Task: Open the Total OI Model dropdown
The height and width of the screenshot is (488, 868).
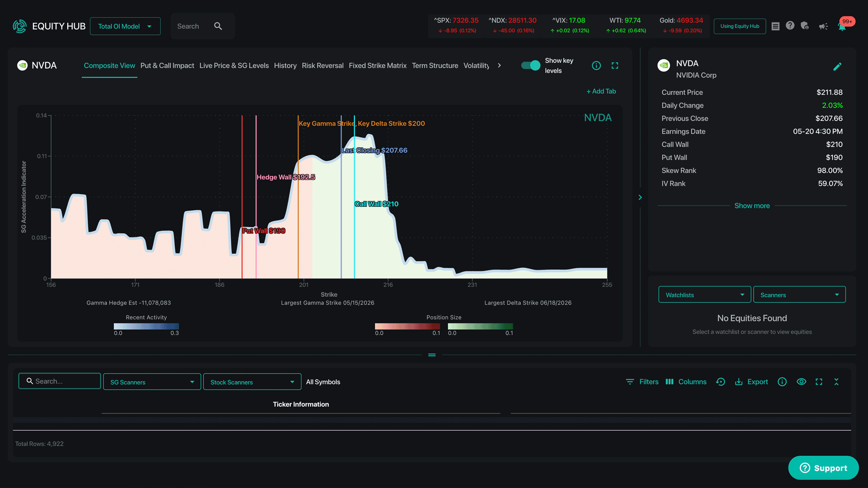Action: [125, 26]
